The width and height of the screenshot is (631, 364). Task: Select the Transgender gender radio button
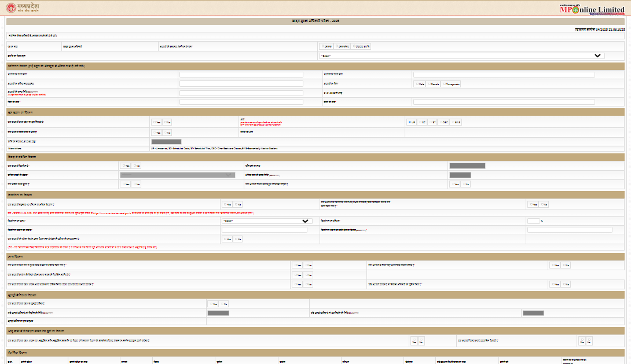pyautogui.click(x=444, y=84)
